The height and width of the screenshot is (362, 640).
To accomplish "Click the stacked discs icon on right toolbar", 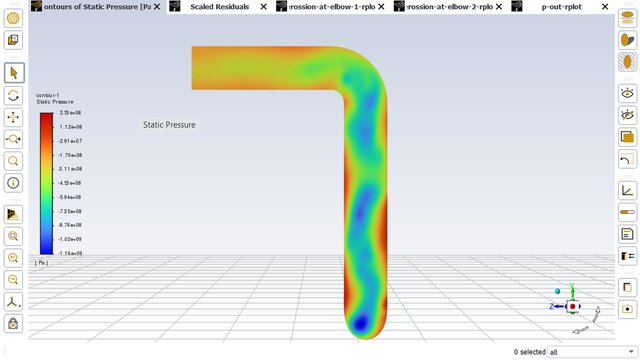I will coord(627,18).
